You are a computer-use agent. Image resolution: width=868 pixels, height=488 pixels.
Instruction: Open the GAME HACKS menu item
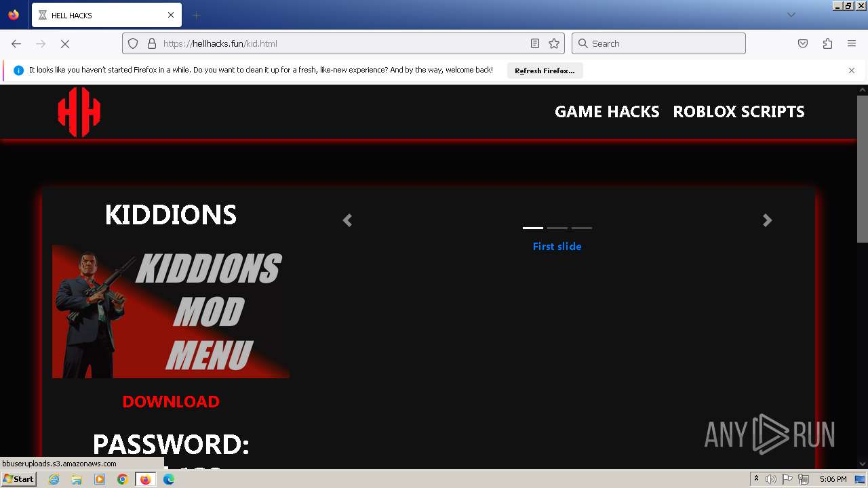click(607, 112)
